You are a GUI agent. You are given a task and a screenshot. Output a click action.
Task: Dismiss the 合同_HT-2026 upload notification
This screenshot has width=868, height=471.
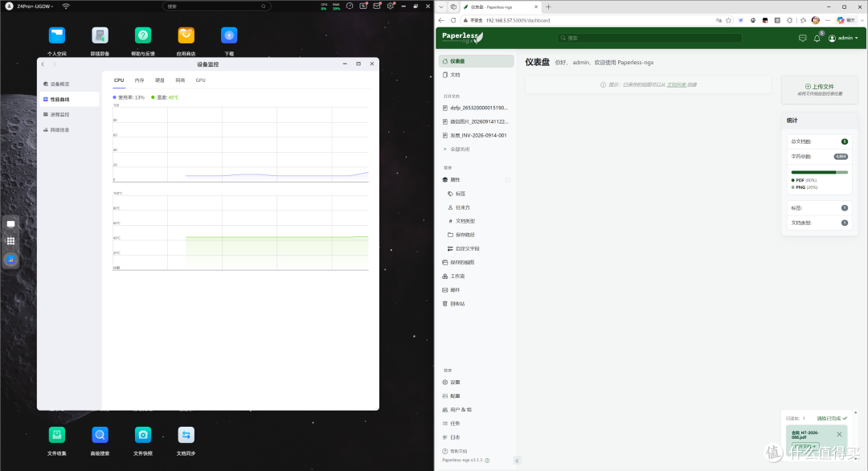click(x=839, y=435)
